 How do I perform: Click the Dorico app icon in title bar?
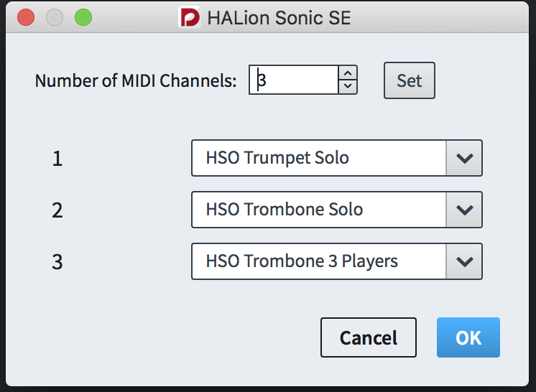190,17
